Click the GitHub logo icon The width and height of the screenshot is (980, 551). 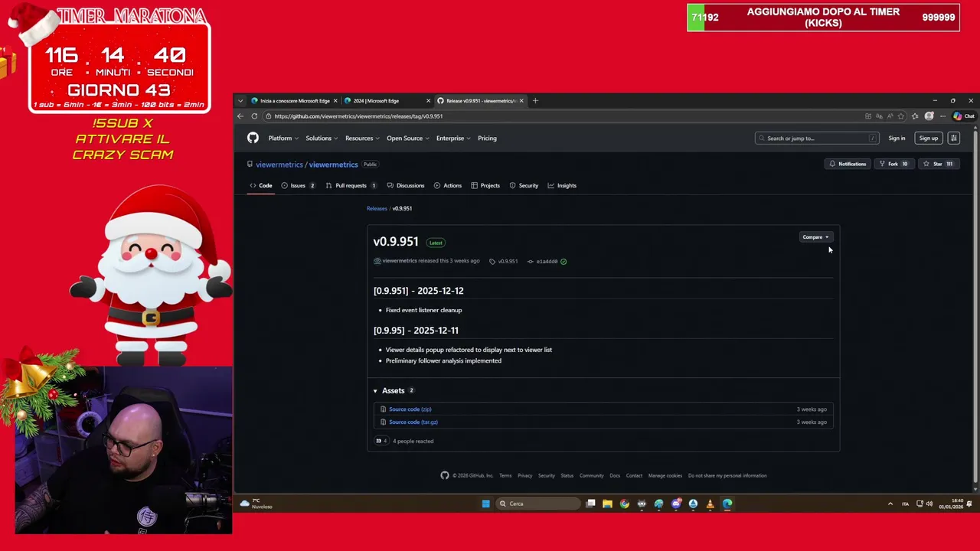pos(253,138)
